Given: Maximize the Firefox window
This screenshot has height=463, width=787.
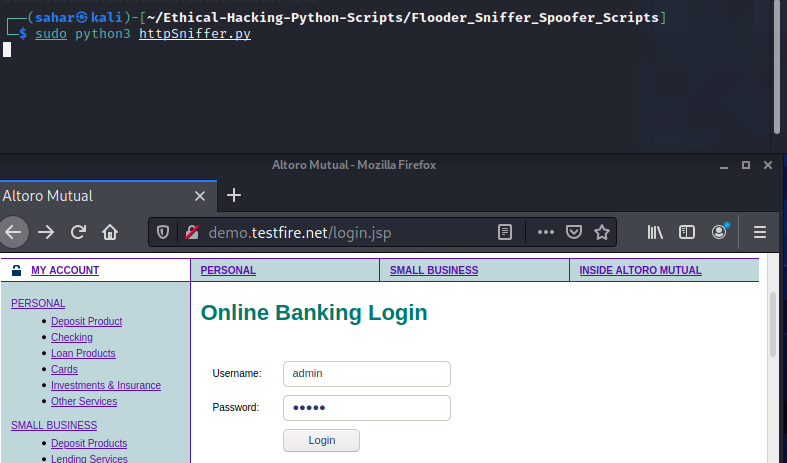Looking at the screenshot, I should pyautogui.click(x=746, y=165).
